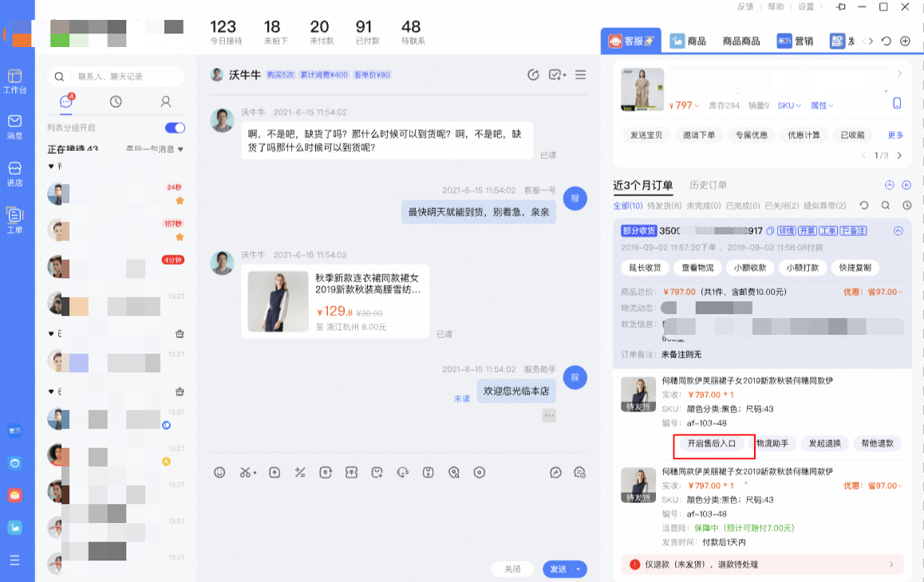Viewport: 924px width, 582px height.
Task: Open the search icon in the orders panel
Action: [x=886, y=206]
